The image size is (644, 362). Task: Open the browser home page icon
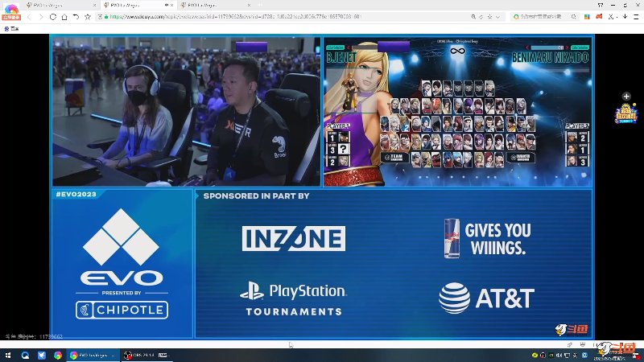[64, 17]
